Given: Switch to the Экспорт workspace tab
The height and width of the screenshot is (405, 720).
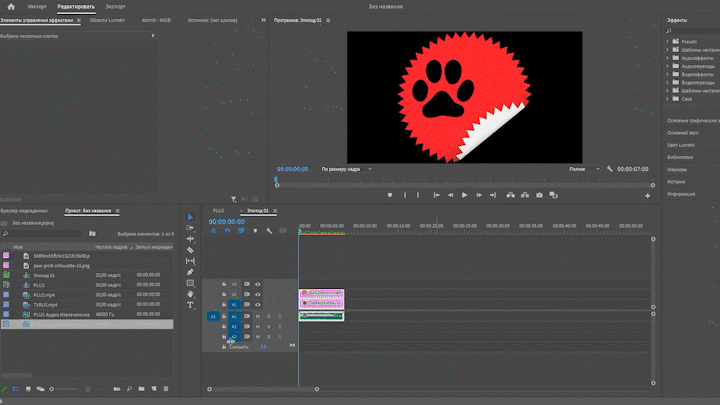Looking at the screenshot, I should 116,6.
